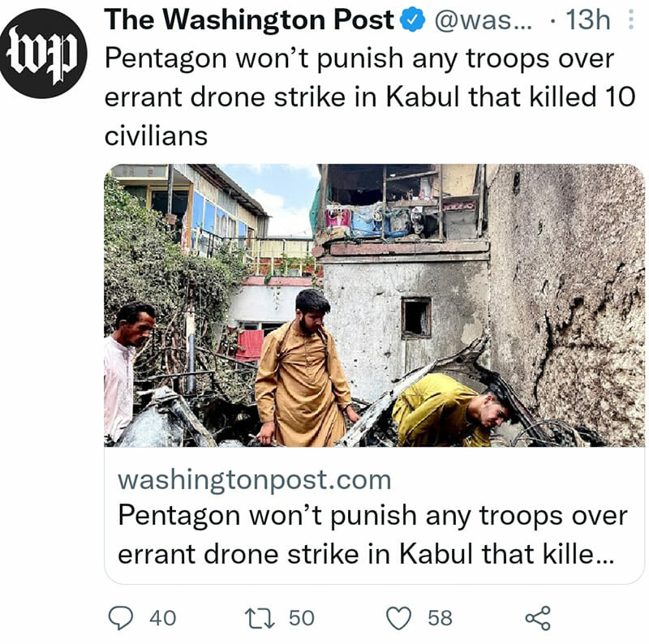Screen dimensions: 649x644
Task: Tap the retweet arrows icon
Action: point(260,618)
